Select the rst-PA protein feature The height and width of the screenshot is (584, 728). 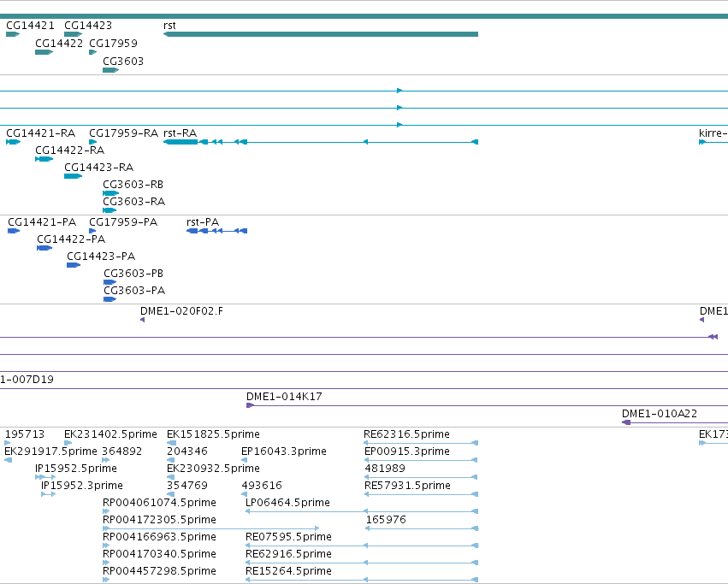(x=216, y=231)
